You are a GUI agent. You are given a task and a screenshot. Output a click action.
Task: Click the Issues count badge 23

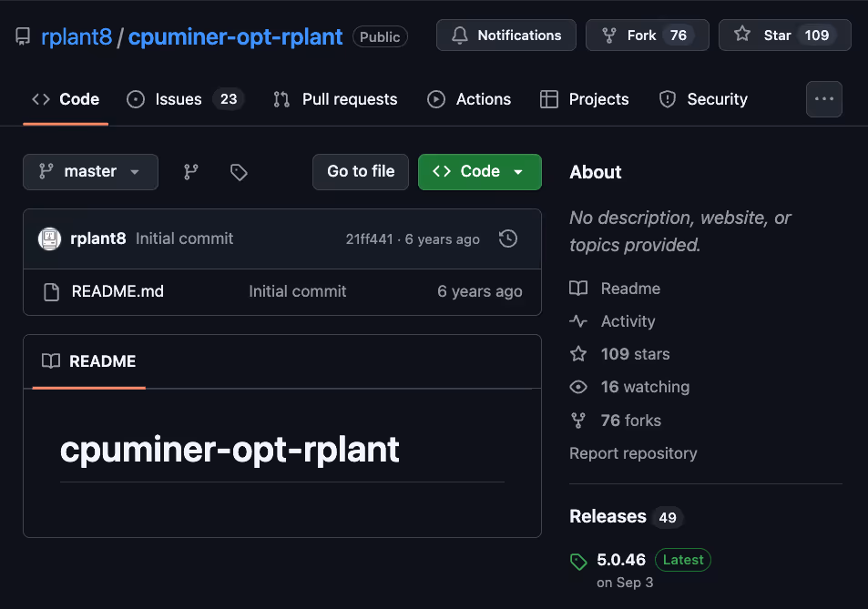pyautogui.click(x=229, y=99)
